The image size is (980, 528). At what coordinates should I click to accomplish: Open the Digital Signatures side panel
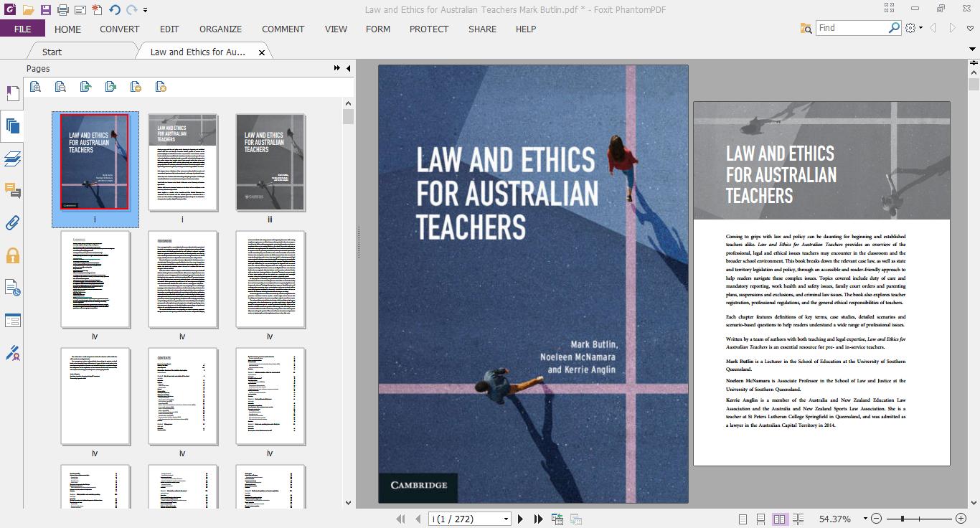pos(12,353)
